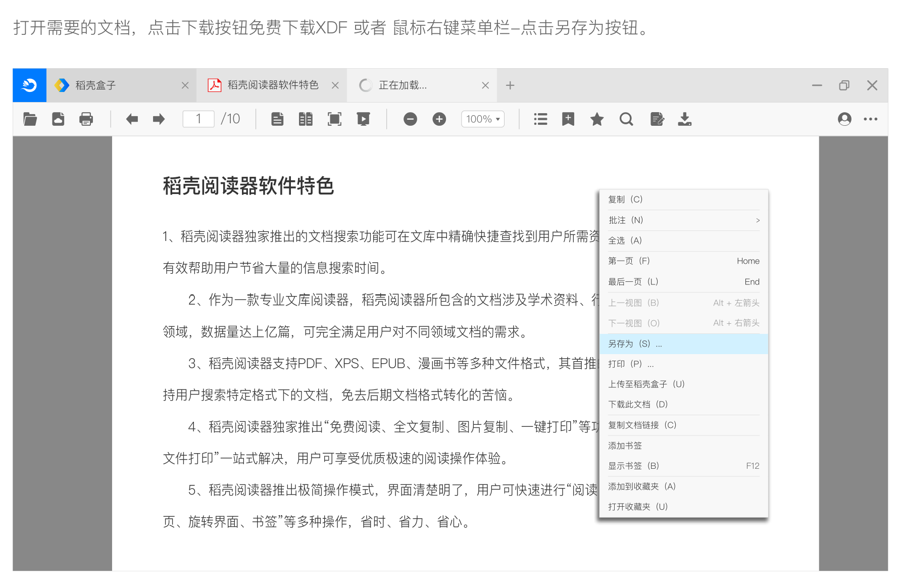The height and width of the screenshot is (588, 900).
Task: Select 复制文档链接 (C) entry
Action: point(684,425)
